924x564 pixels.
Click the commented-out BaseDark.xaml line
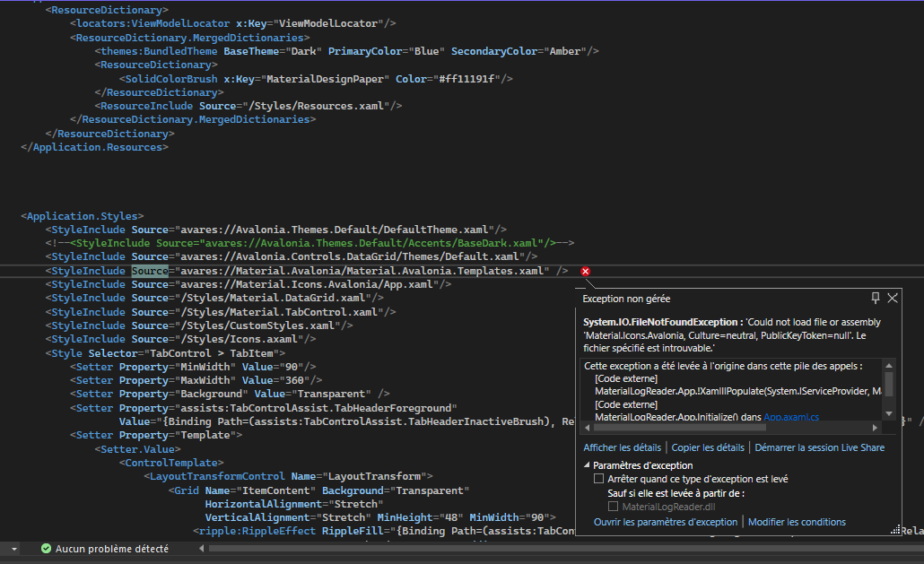310,243
